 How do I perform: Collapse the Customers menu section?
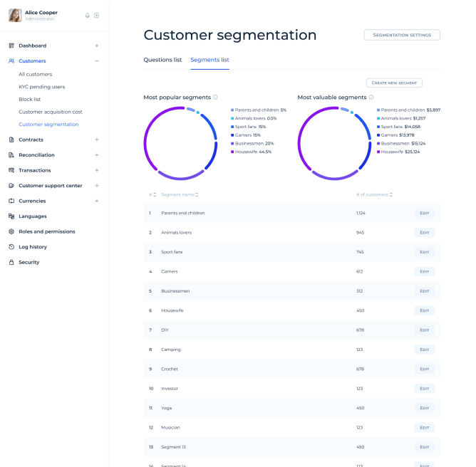97,61
